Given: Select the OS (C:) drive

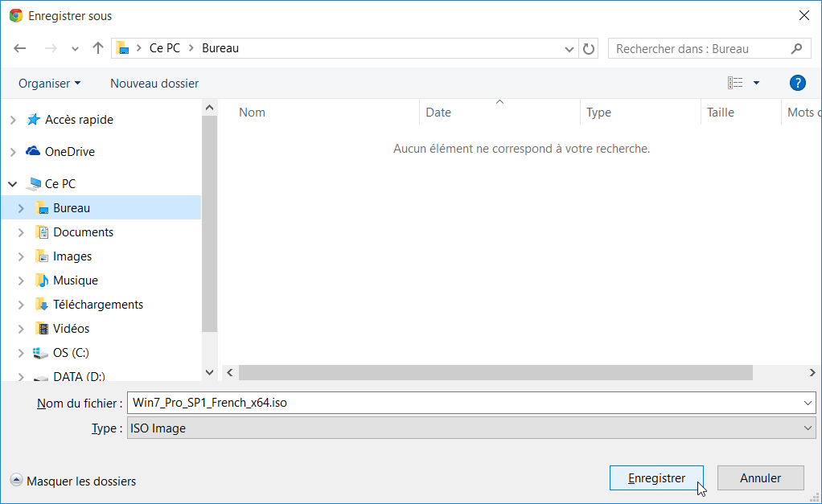Looking at the screenshot, I should click(71, 353).
